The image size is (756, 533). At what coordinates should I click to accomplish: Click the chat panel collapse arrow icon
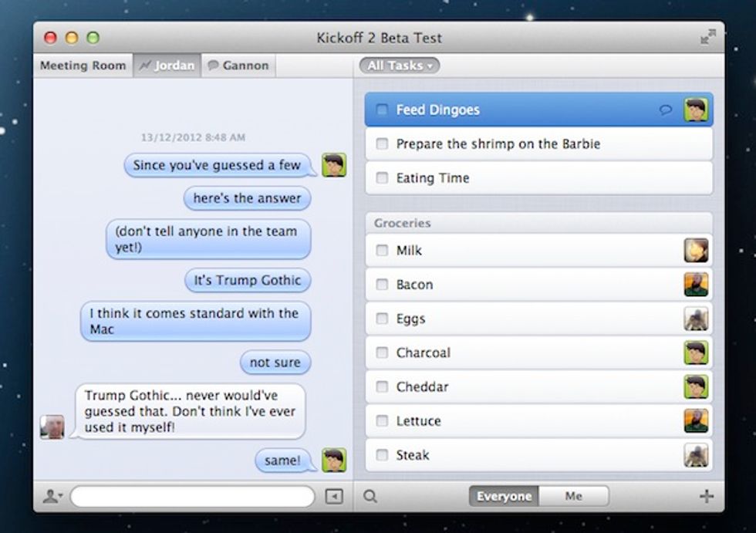click(x=334, y=497)
